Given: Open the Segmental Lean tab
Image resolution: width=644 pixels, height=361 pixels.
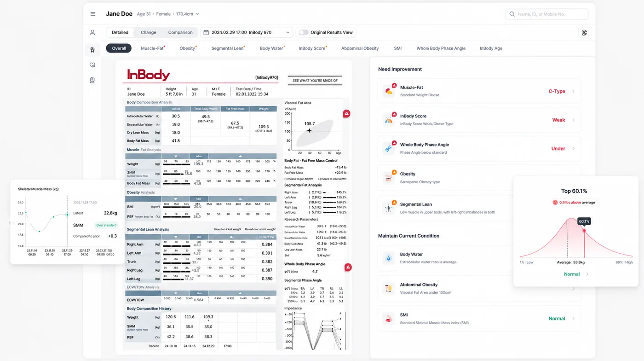Looking at the screenshot, I should point(228,48).
